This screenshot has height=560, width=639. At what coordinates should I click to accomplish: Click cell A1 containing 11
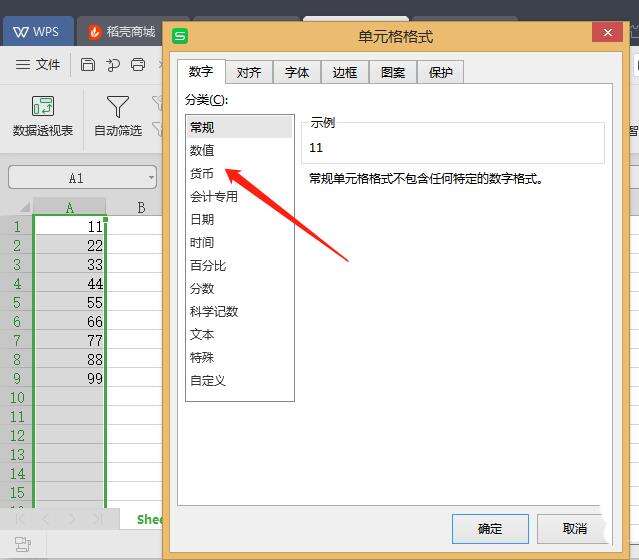click(69, 225)
